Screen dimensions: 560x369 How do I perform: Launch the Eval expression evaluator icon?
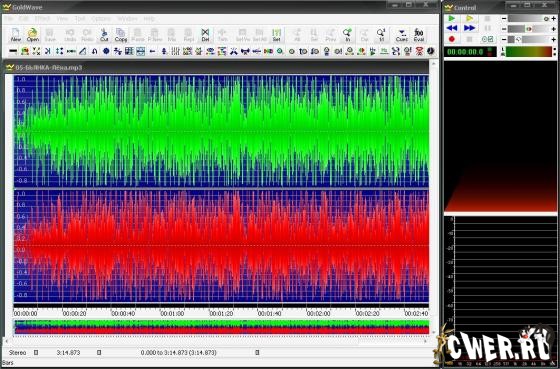419,35
